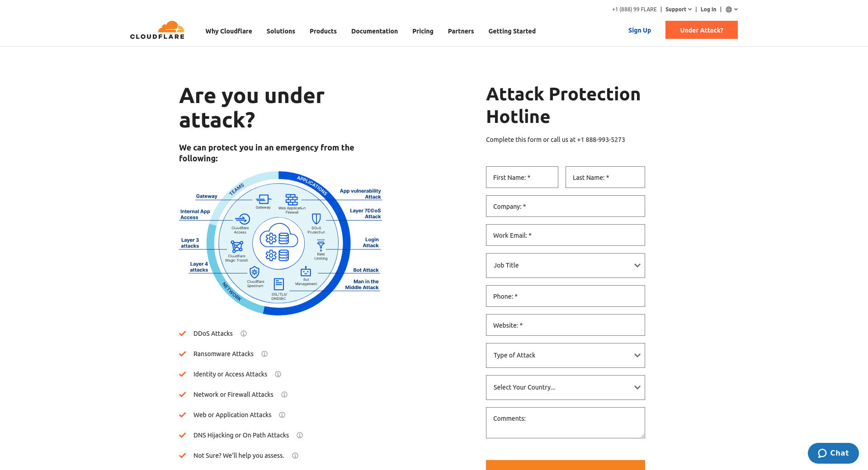The image size is (868, 470).
Task: Expand the Select Your Country dropdown
Action: (565, 387)
